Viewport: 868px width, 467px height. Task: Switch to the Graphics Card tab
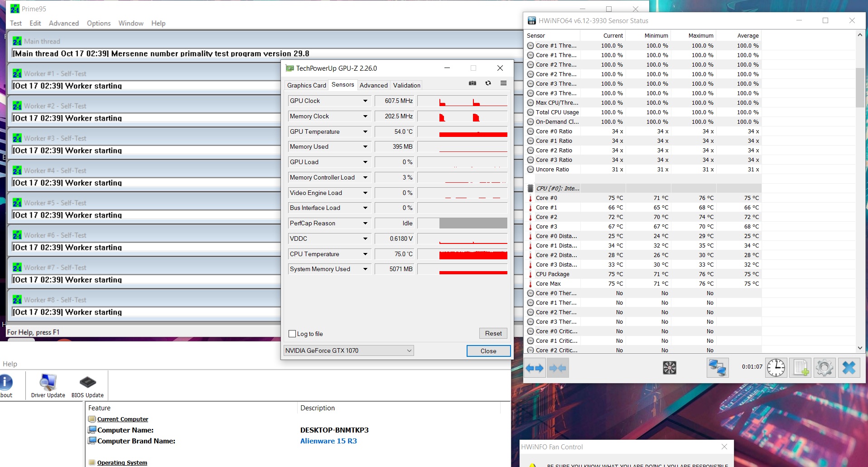pyautogui.click(x=307, y=85)
